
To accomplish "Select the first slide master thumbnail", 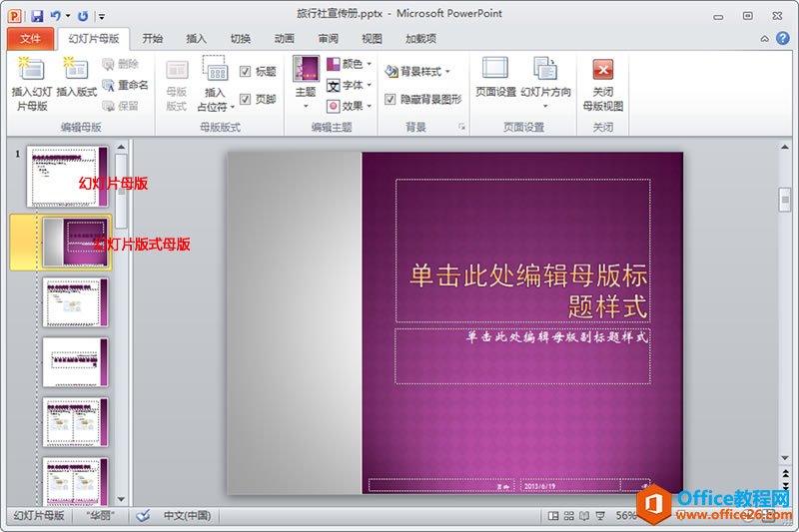I will [x=68, y=176].
